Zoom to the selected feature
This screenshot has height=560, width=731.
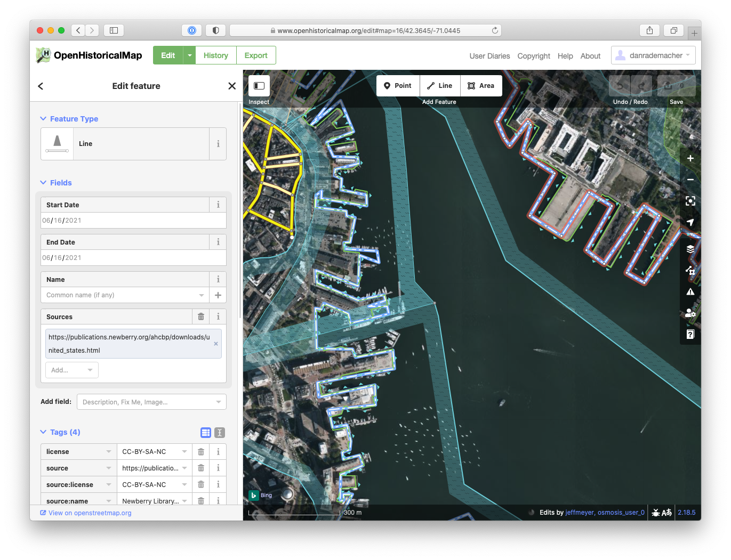click(x=690, y=201)
